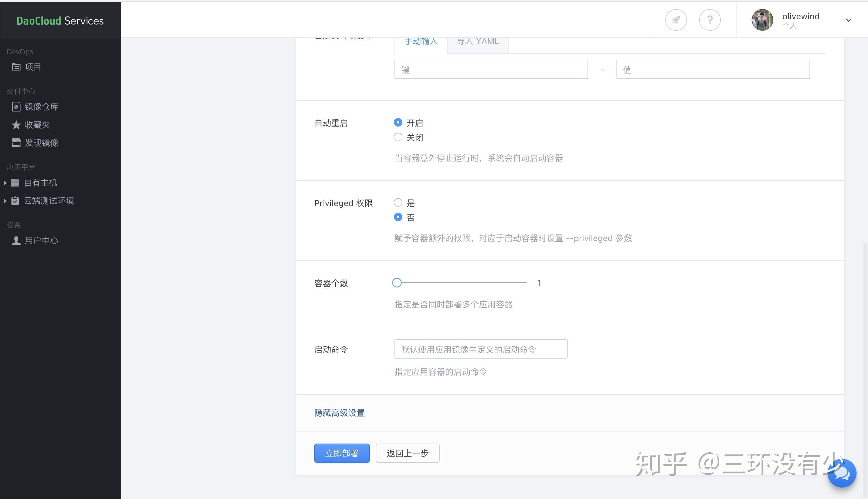868x499 pixels.
Task: Expand the 云端测试环境 tree arrow
Action: 5,201
